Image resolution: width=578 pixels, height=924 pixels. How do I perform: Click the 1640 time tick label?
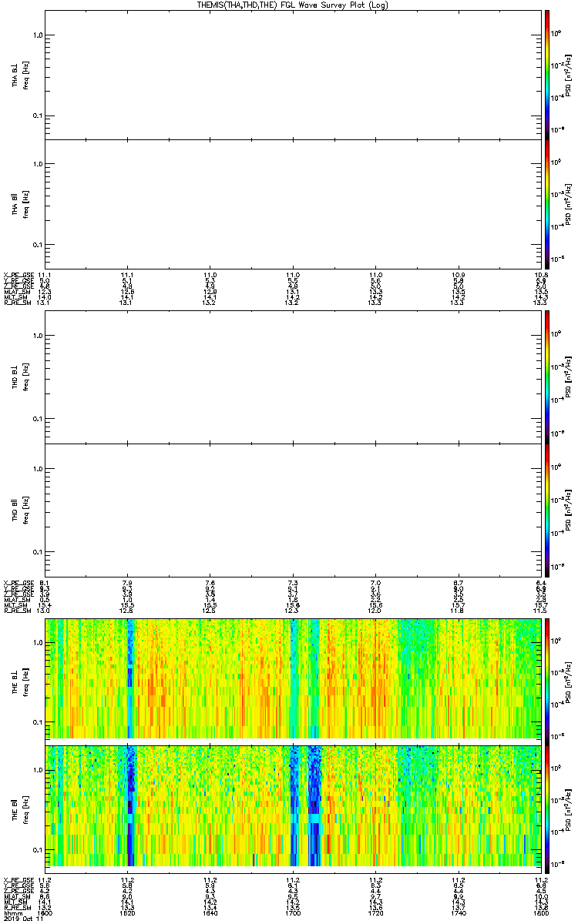210,912
